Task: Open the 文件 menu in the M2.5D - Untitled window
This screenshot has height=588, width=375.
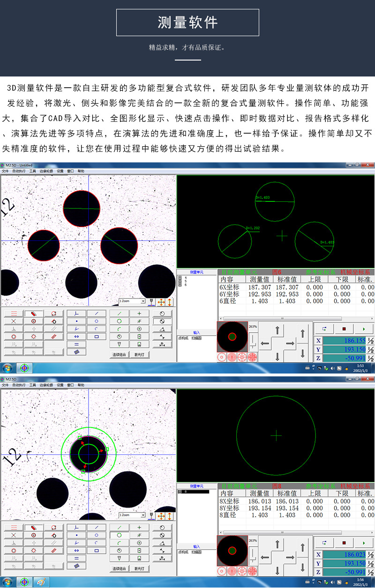Action: point(5,171)
